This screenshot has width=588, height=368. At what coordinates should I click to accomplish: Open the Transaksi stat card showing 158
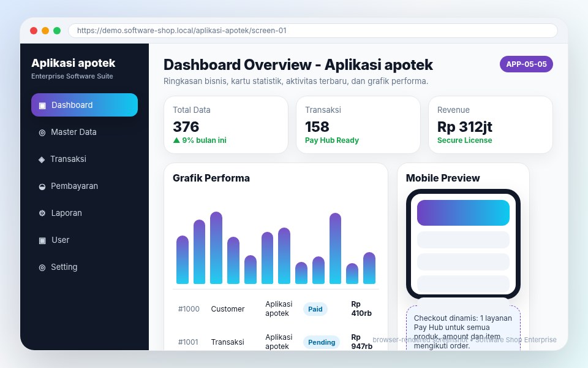tap(358, 125)
